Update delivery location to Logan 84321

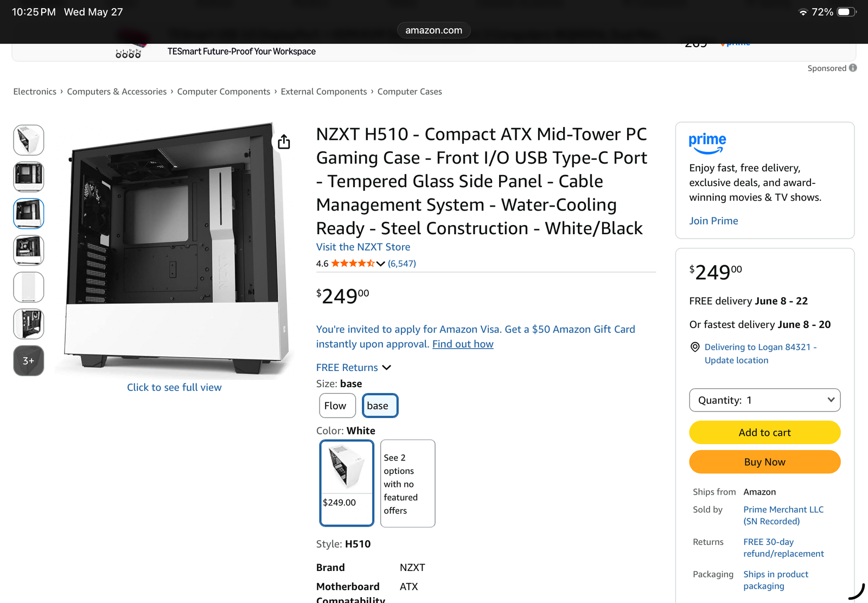point(761,354)
